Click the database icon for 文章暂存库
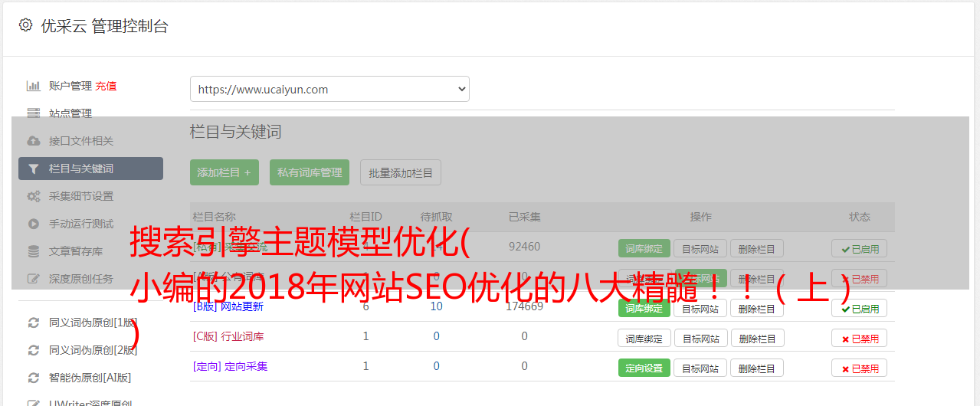 coord(33,251)
